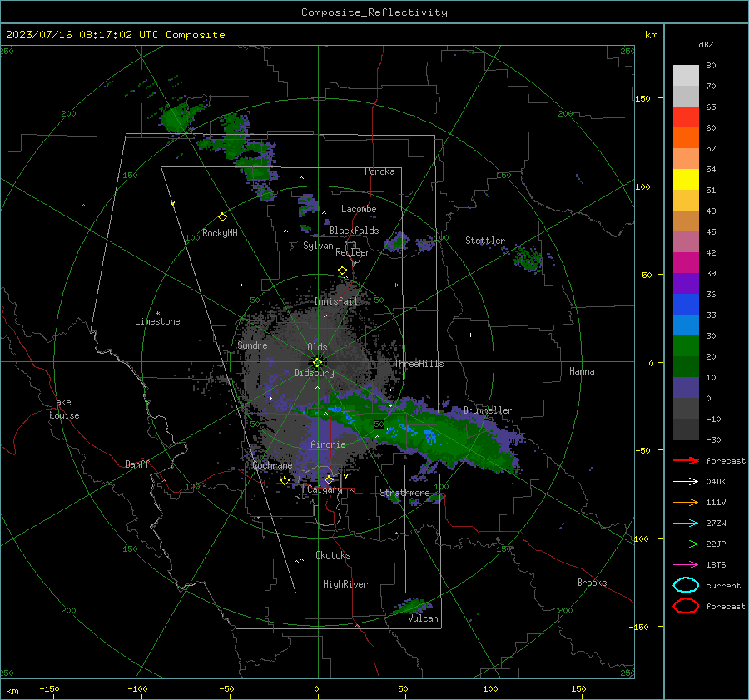The image size is (749, 700).
Task: Click the Composite_Reflectivity title
Action: [x=374, y=12]
